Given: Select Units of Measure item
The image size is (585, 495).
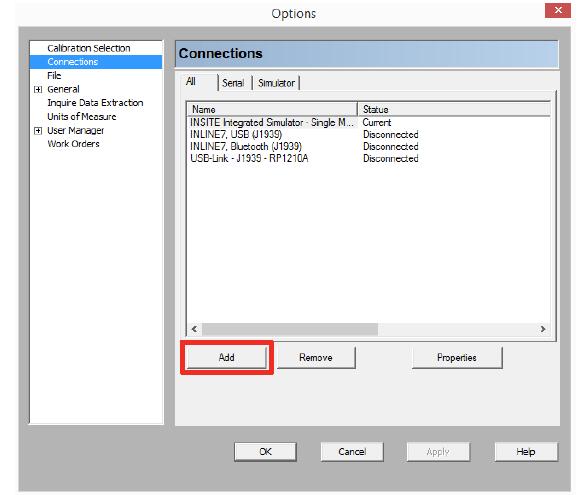Looking at the screenshot, I should [82, 116].
